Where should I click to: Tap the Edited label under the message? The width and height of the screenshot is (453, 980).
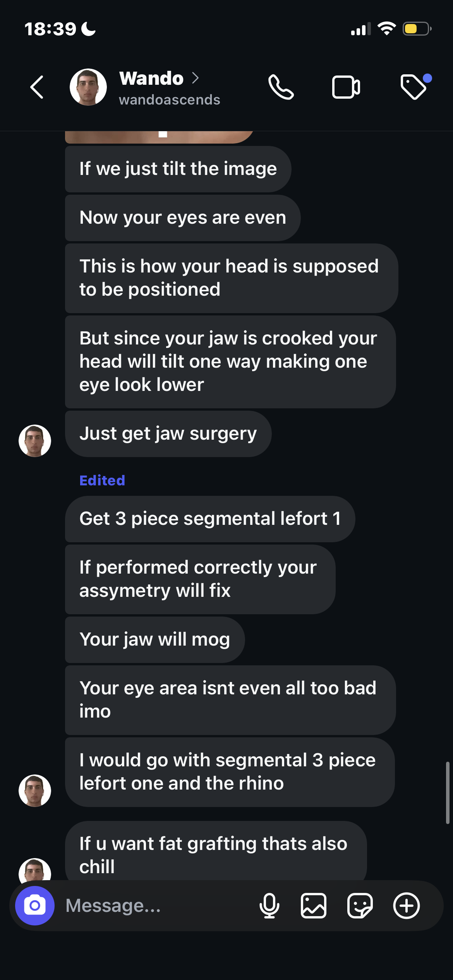(x=102, y=480)
